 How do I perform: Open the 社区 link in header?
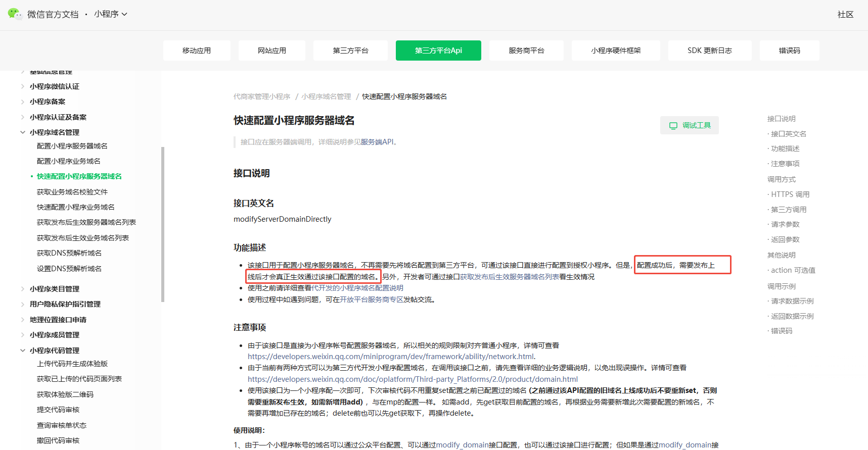[845, 15]
